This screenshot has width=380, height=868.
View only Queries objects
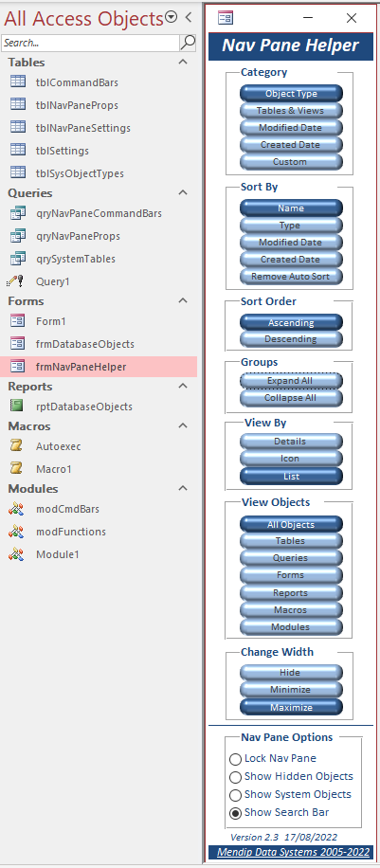click(291, 558)
